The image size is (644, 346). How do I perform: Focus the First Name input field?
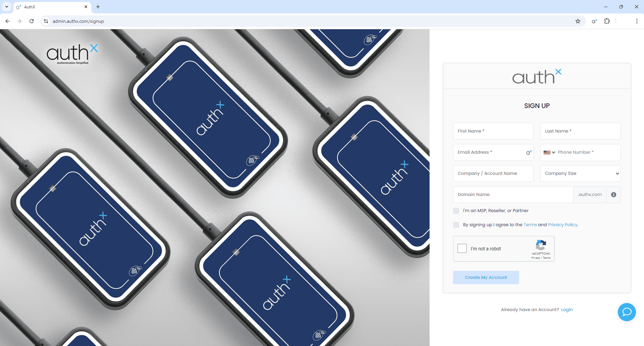pyautogui.click(x=493, y=131)
